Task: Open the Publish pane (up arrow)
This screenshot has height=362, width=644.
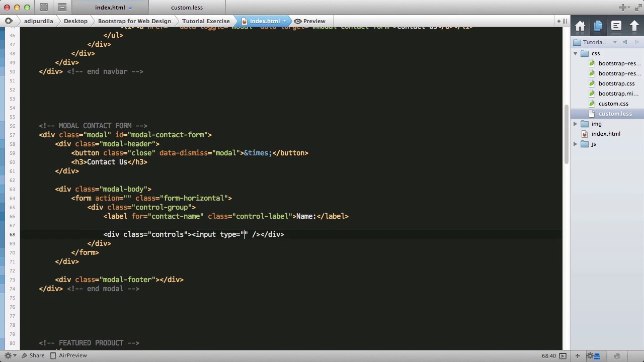Action: [x=634, y=26]
